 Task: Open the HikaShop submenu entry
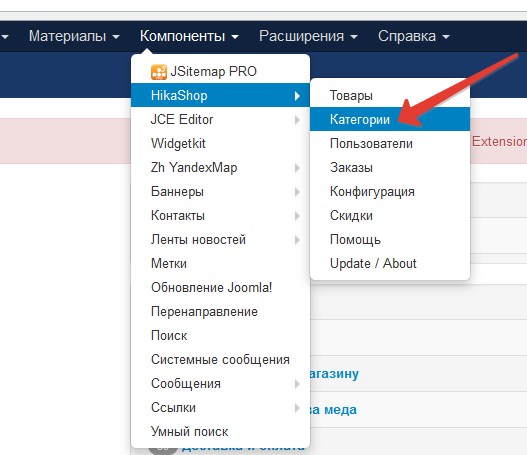click(220, 95)
